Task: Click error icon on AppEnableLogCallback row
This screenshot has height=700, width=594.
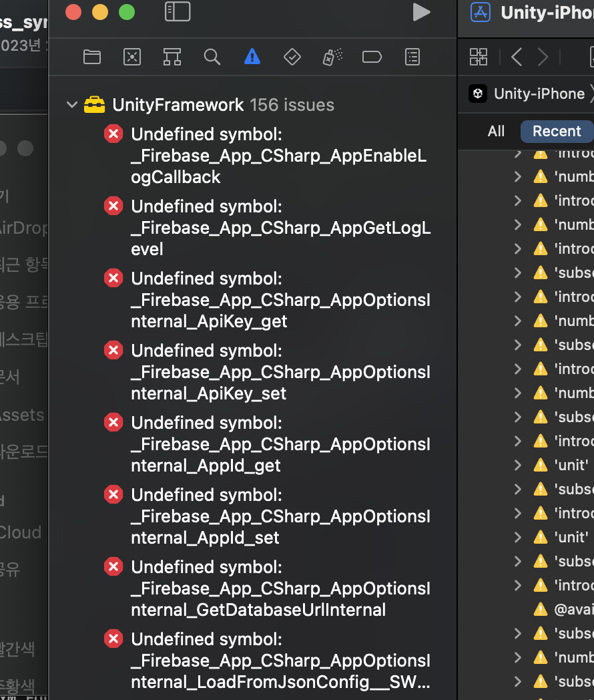Action: [x=113, y=134]
